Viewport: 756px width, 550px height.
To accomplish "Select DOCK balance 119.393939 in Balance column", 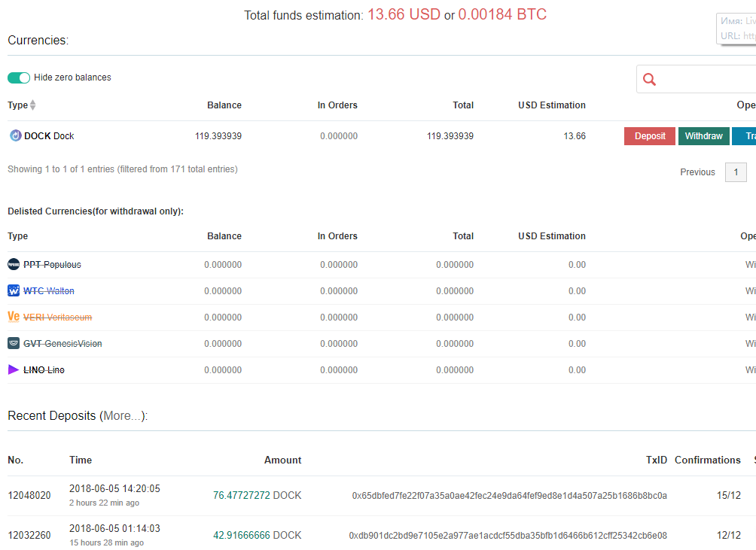I will (x=218, y=136).
